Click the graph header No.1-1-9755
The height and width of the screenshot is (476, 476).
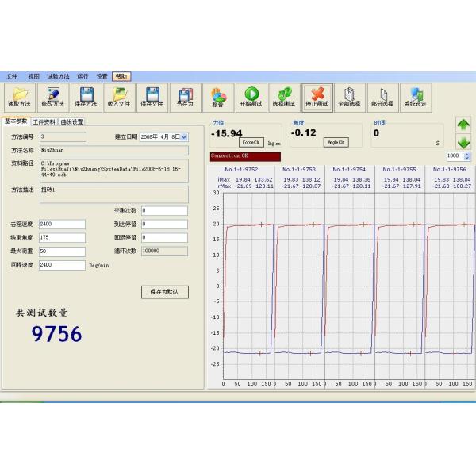399,170
